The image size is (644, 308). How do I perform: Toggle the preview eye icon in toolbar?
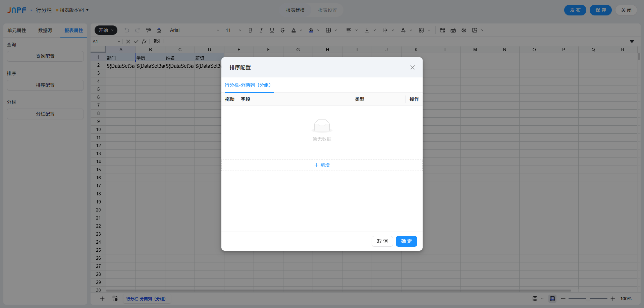[x=464, y=30]
